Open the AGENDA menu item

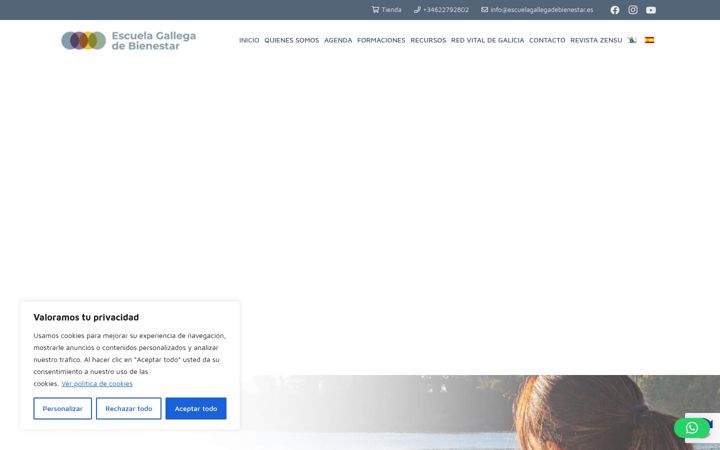(x=338, y=40)
